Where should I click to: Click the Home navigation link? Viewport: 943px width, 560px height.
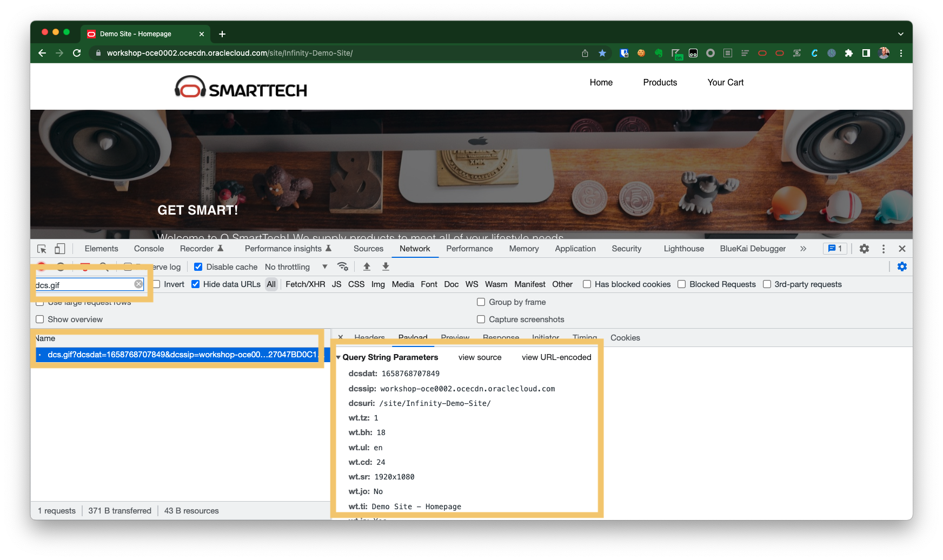(601, 82)
